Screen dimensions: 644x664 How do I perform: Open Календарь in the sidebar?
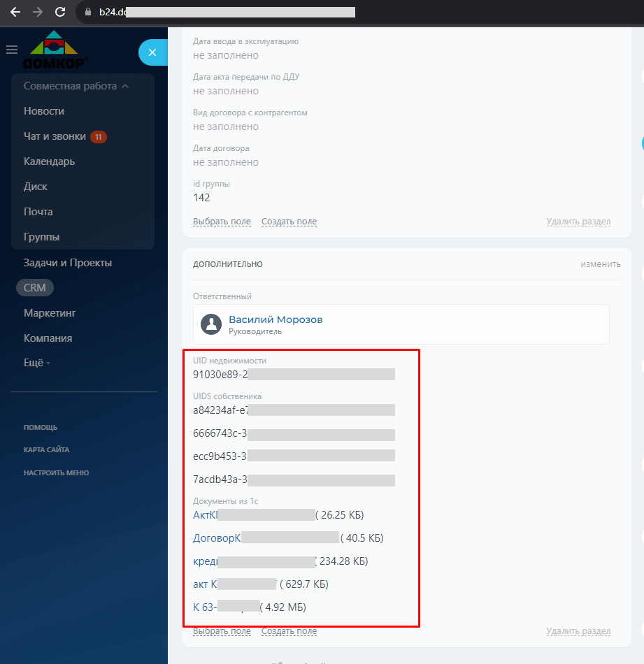[x=49, y=161]
